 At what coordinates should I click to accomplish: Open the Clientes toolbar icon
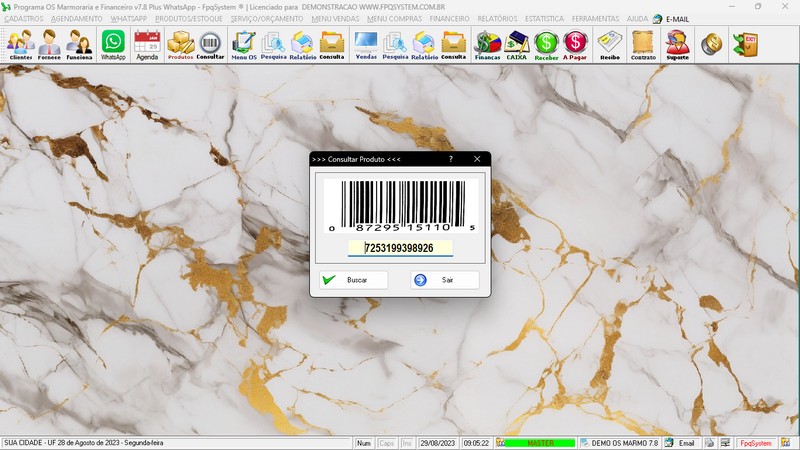20,44
